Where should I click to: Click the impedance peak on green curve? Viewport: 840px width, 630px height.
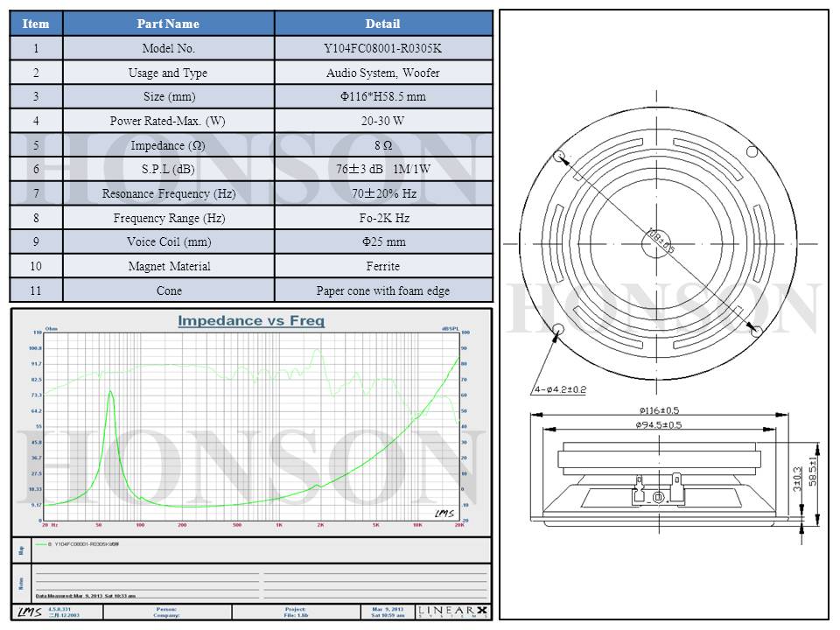[x=110, y=392]
